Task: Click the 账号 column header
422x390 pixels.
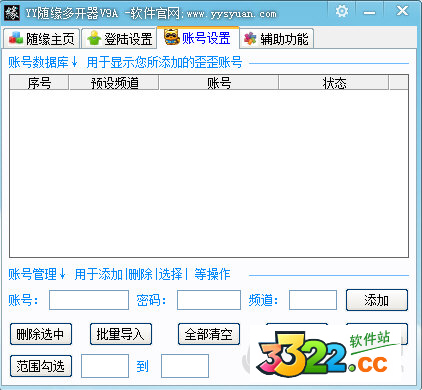Action: point(219,83)
